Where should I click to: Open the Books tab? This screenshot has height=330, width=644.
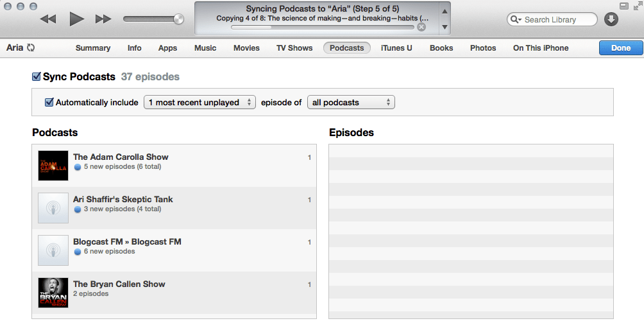coord(441,48)
